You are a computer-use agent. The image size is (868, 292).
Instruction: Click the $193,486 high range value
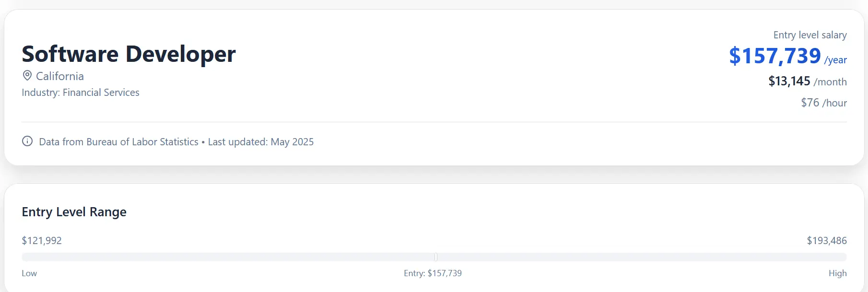click(827, 241)
